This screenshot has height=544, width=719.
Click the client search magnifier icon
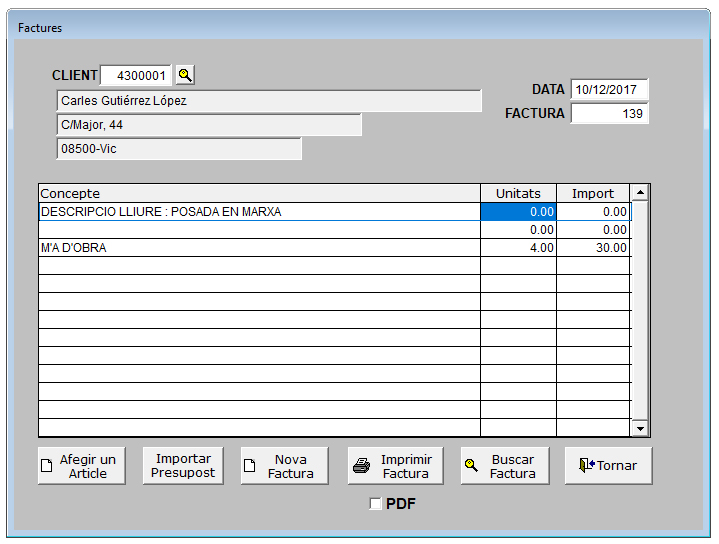pyautogui.click(x=185, y=75)
